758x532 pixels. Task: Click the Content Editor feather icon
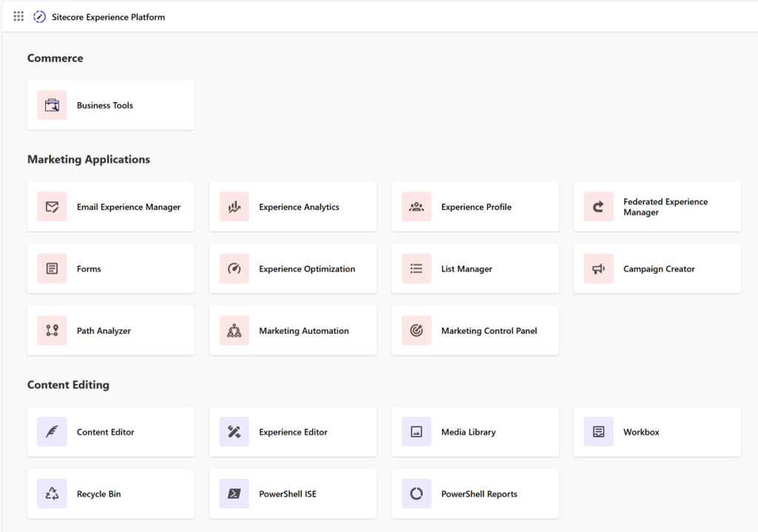(x=53, y=432)
